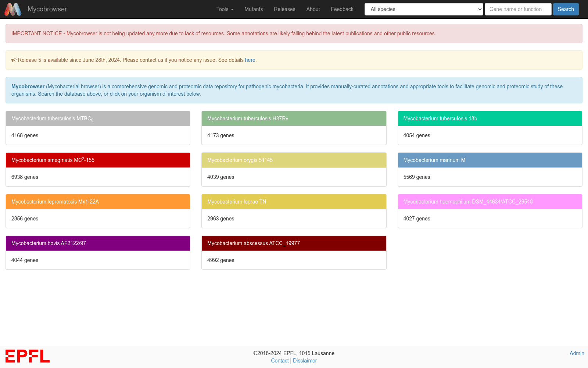Viewport: 588px width, 368px height.
Task: Open Mycobacterium tuberculosis MTBC0 card
Action: point(98,118)
